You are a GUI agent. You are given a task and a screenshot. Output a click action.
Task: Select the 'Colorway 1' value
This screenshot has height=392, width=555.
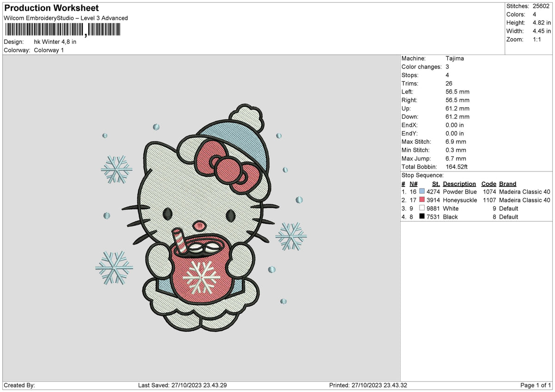(x=49, y=50)
